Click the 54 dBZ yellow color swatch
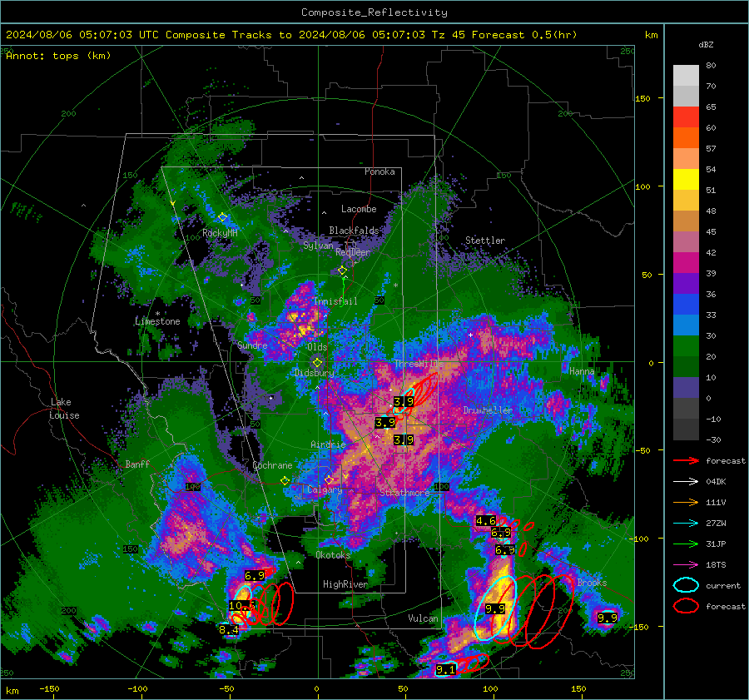749x700 pixels. click(x=686, y=179)
